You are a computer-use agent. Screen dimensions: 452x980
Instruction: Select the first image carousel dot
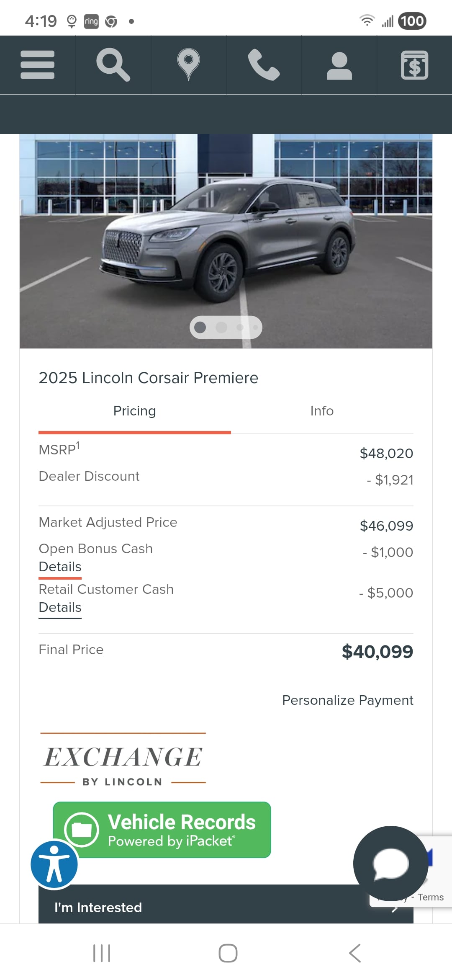[200, 327]
